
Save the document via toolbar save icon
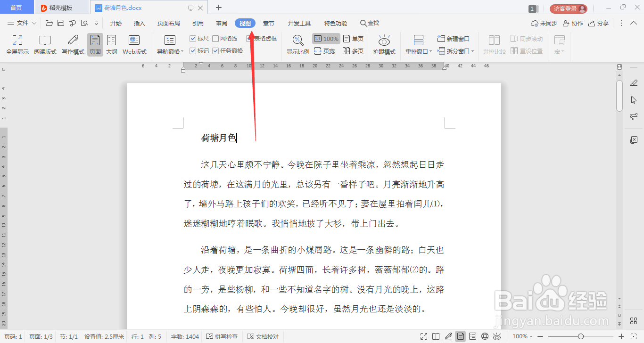tap(61, 23)
